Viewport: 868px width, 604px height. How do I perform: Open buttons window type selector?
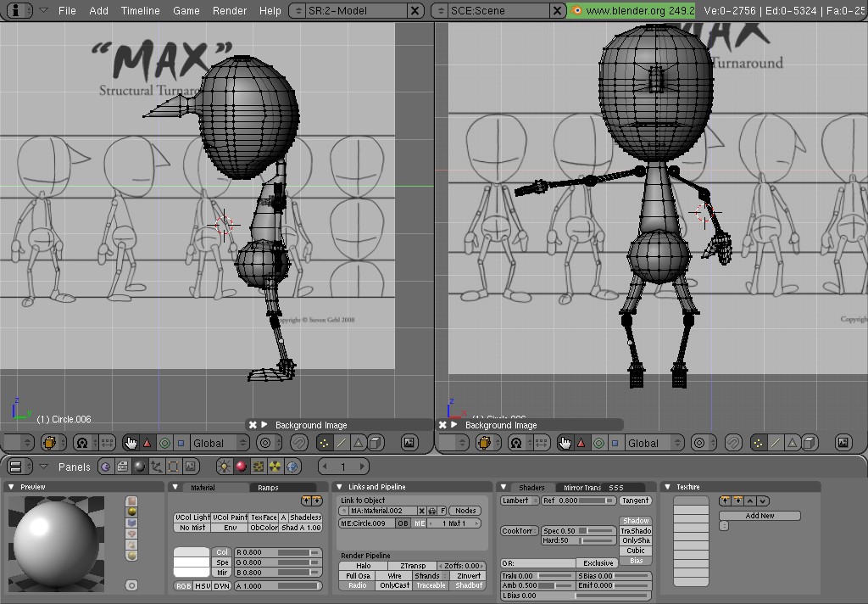click(20, 467)
